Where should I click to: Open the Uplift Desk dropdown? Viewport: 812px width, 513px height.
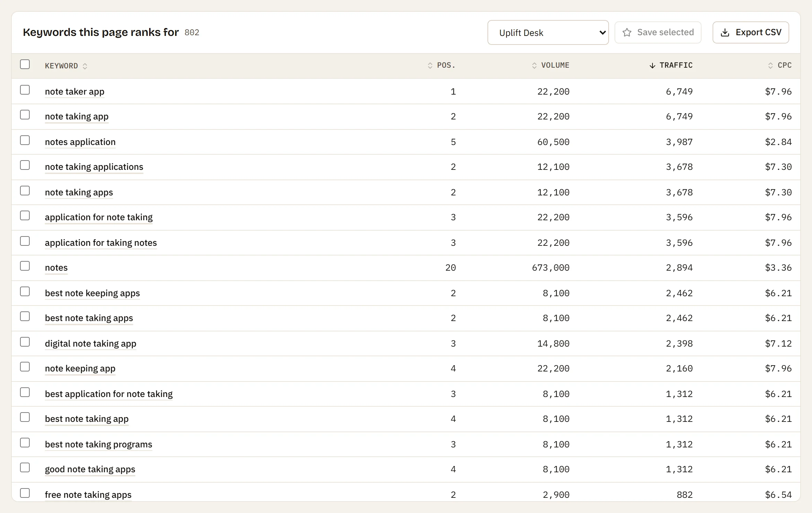click(548, 32)
